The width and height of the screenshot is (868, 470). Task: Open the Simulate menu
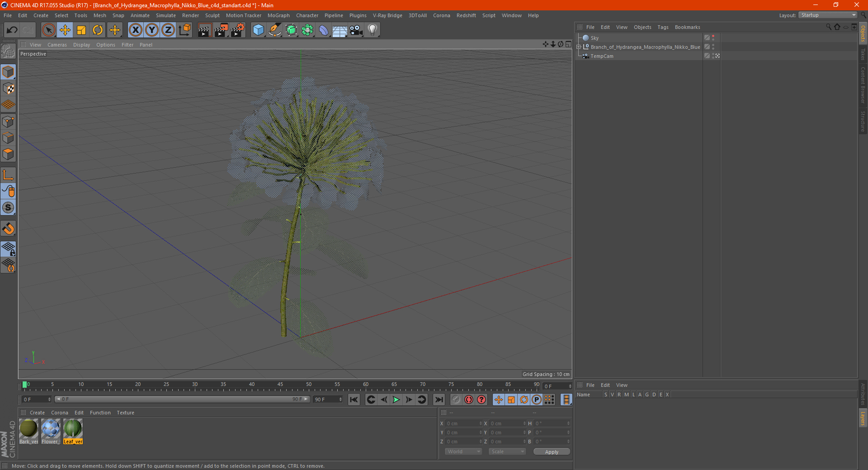166,15
